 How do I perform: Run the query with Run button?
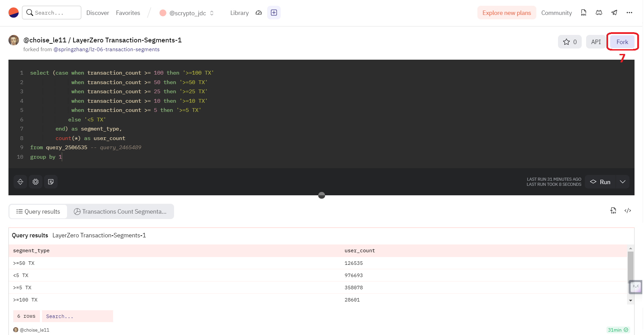(x=600, y=182)
